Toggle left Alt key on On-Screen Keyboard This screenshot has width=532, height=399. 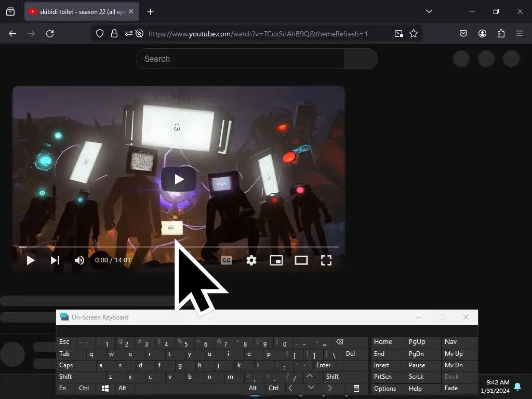tap(125, 388)
